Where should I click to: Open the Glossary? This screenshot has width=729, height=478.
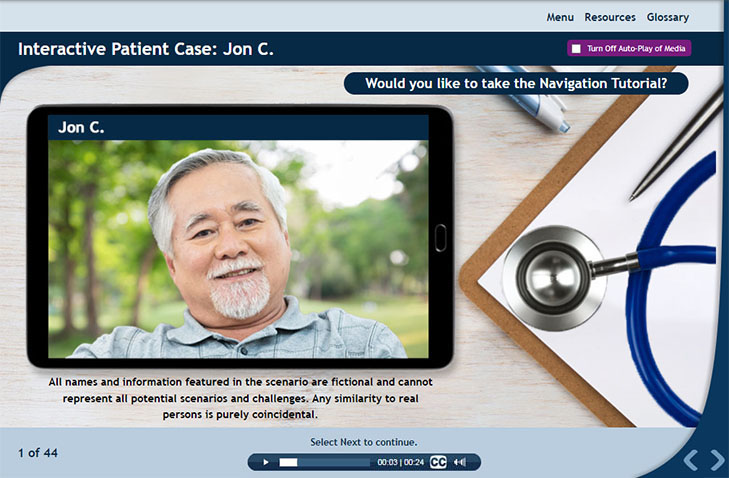668,17
